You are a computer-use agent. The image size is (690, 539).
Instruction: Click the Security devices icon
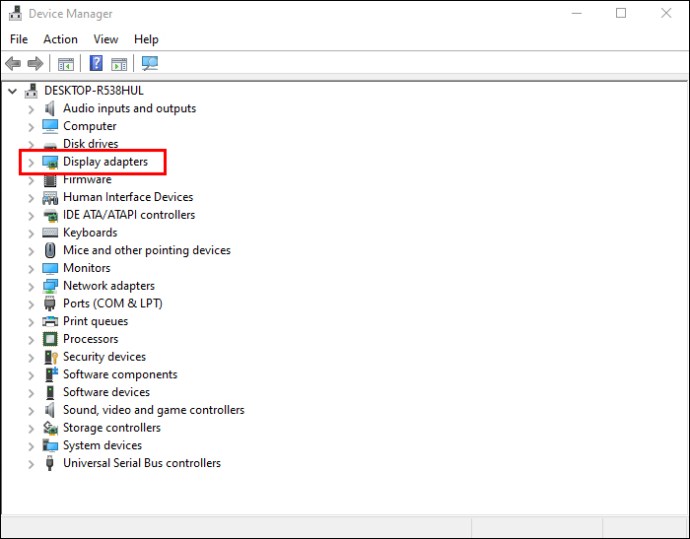[50, 357]
